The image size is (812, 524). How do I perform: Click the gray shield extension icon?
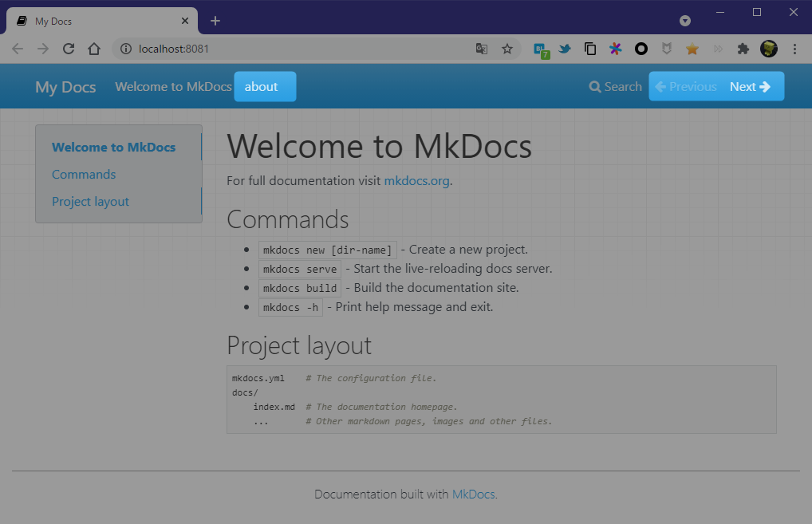[x=667, y=49]
